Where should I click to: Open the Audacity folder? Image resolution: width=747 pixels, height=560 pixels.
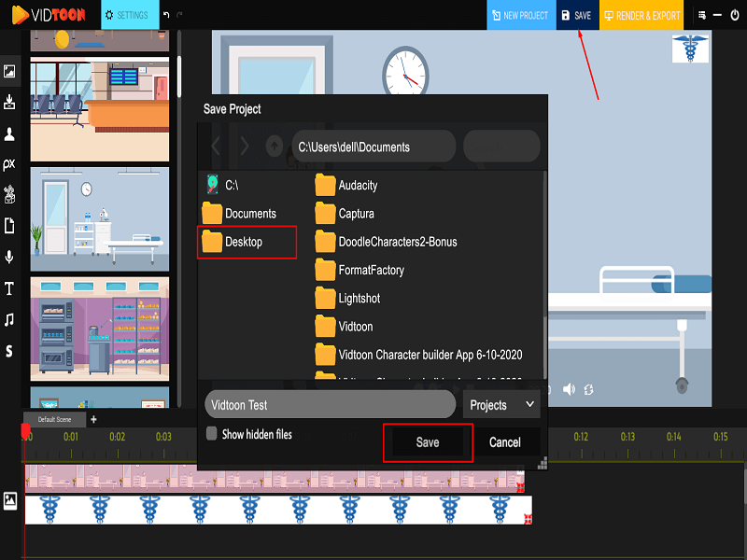(345, 185)
